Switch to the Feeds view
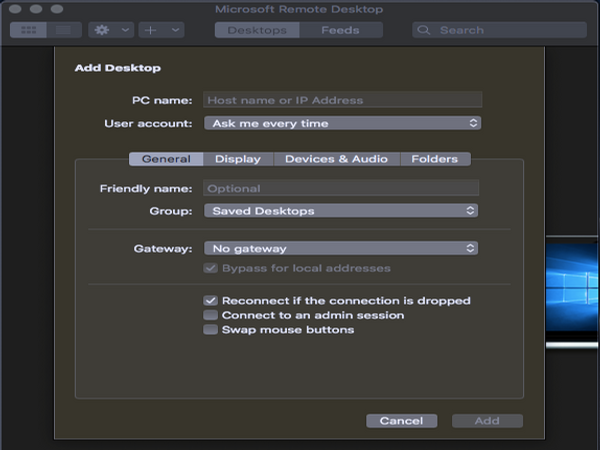 coord(341,30)
